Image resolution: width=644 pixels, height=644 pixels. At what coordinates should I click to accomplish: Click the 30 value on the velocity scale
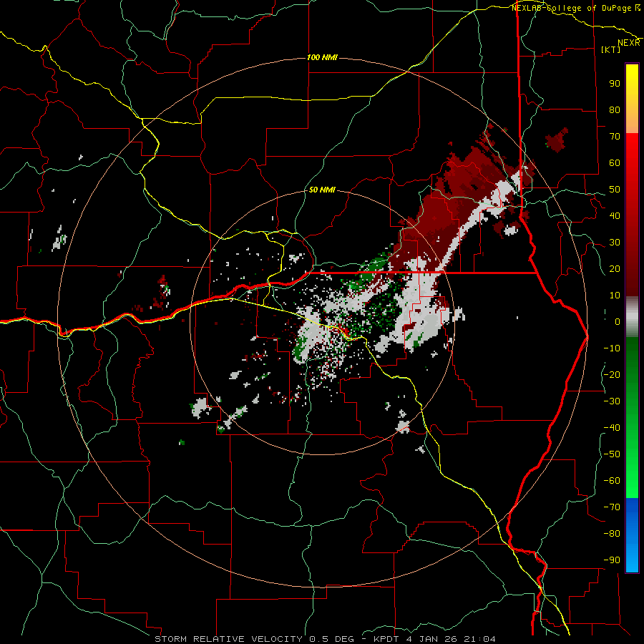click(615, 243)
